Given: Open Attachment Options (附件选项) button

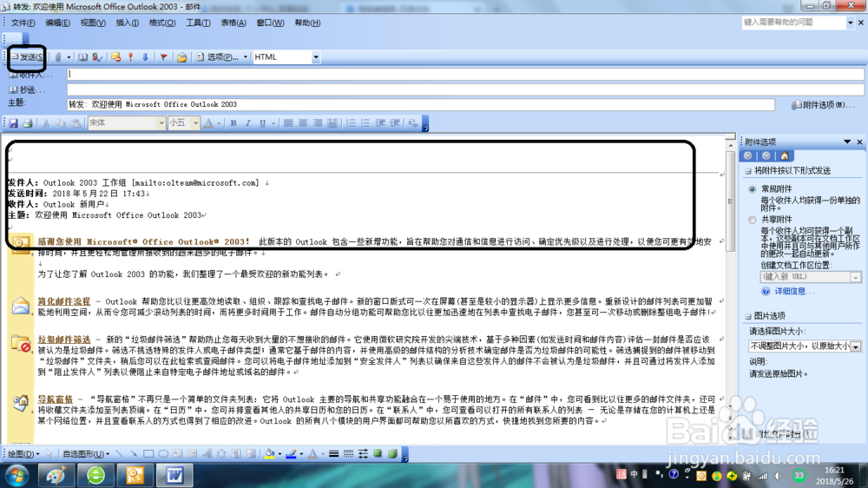Looking at the screenshot, I should point(823,105).
